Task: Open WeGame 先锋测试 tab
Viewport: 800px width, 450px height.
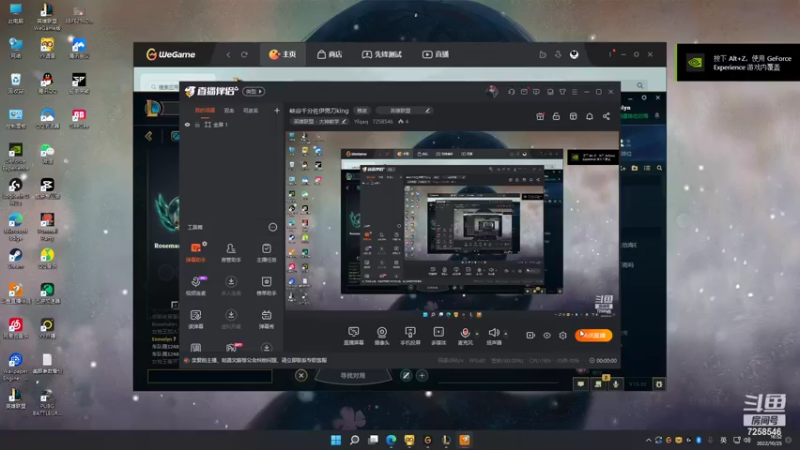Action: (382, 55)
